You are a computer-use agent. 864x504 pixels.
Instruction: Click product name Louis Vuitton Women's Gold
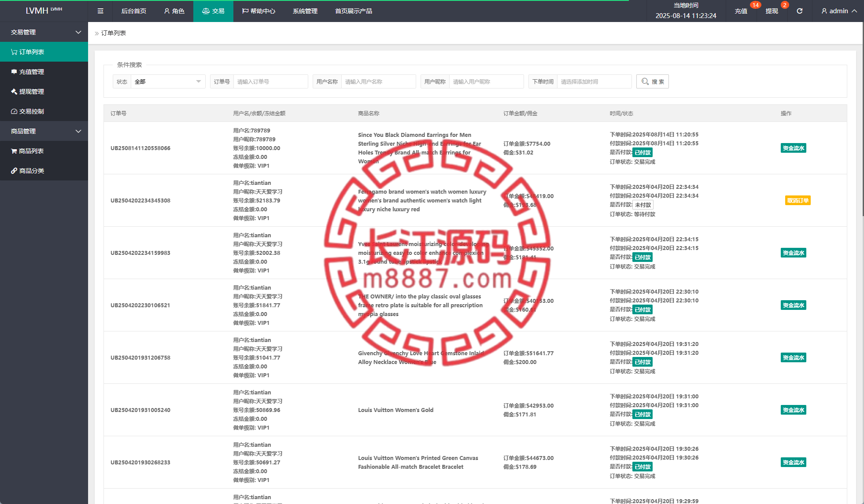point(396,410)
